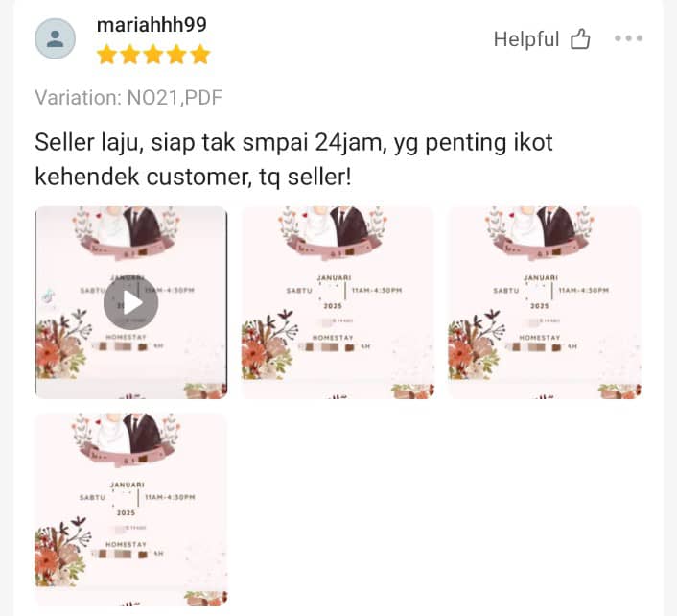Click the fifth yellow rating star

(199, 55)
